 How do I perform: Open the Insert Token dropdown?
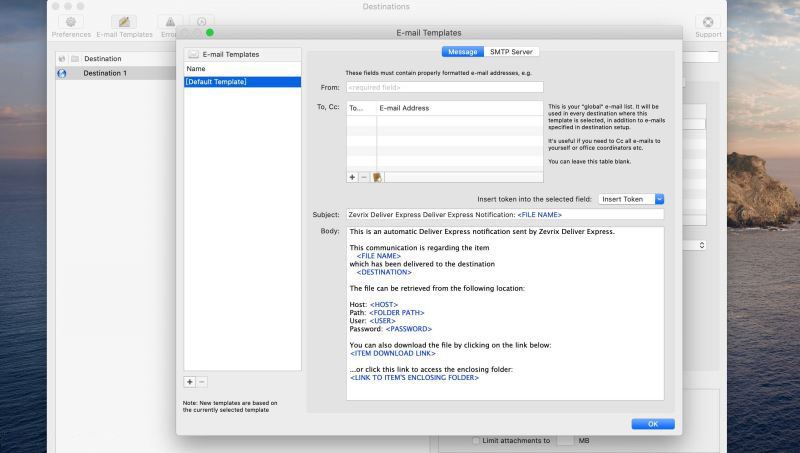pyautogui.click(x=631, y=199)
